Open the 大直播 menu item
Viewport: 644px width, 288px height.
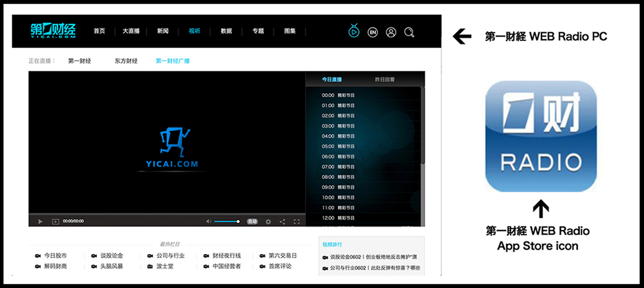(131, 31)
